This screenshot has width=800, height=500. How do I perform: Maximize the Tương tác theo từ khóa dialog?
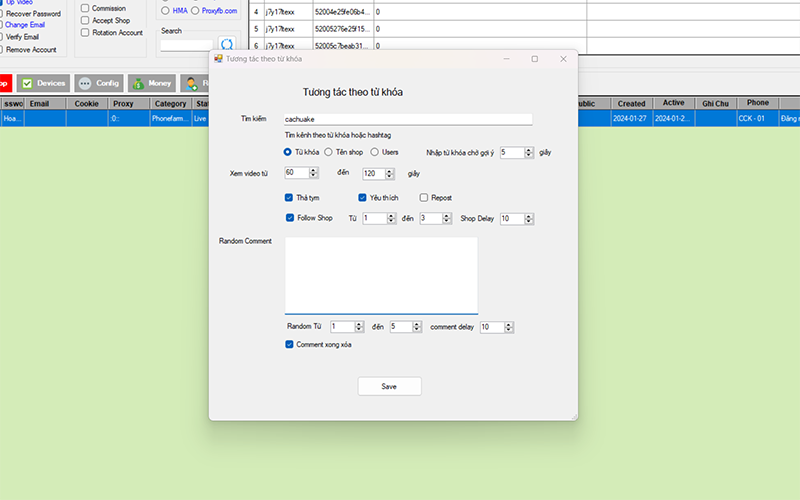click(x=535, y=59)
